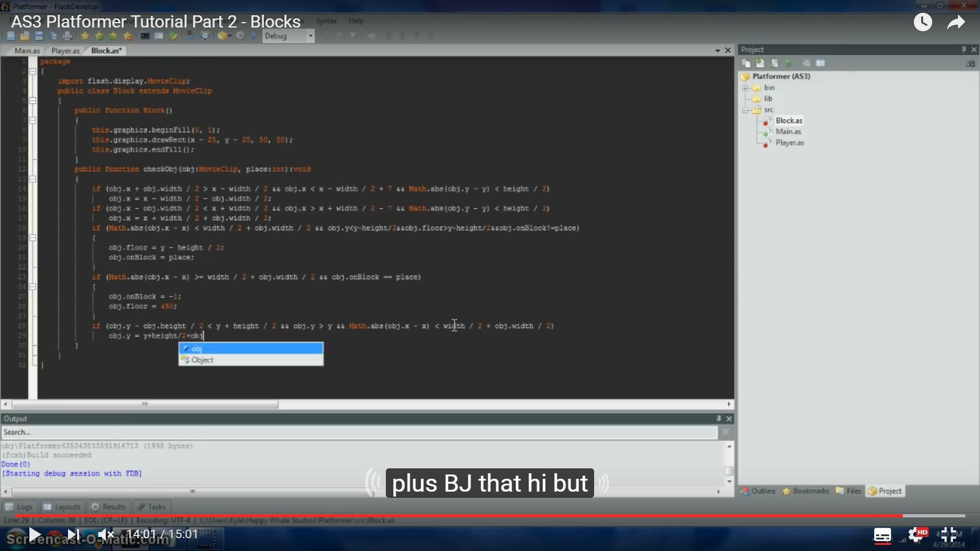Click the Print toolbar icon
The image size is (980, 551).
(x=67, y=36)
